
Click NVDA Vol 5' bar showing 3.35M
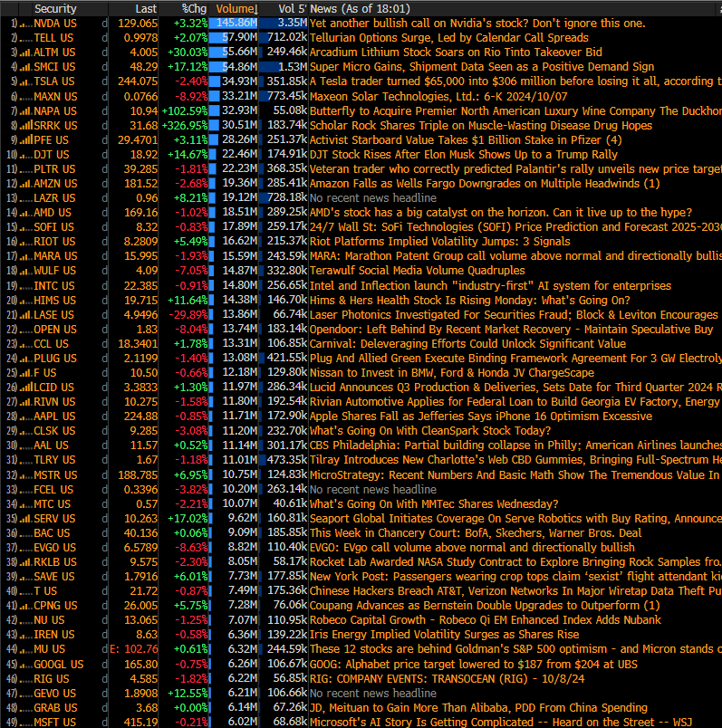click(284, 24)
